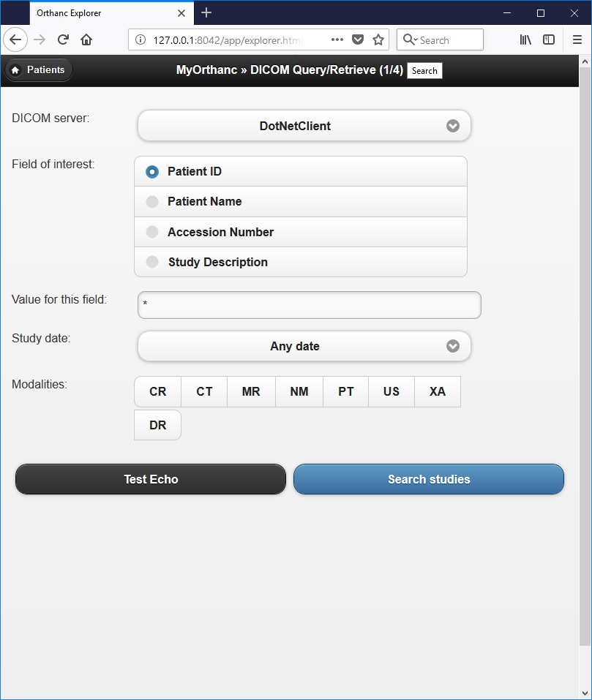Choose Accession Number as field of interest
This screenshot has height=700, width=592.
(152, 232)
